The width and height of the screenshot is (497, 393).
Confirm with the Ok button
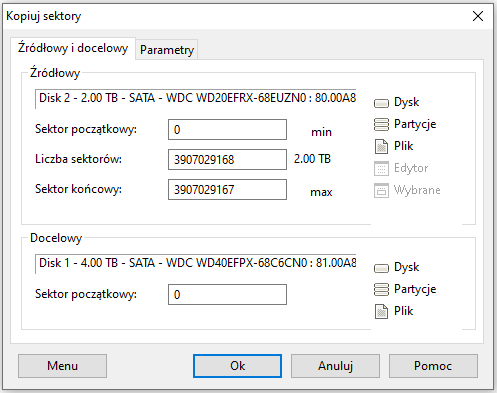pyautogui.click(x=237, y=366)
